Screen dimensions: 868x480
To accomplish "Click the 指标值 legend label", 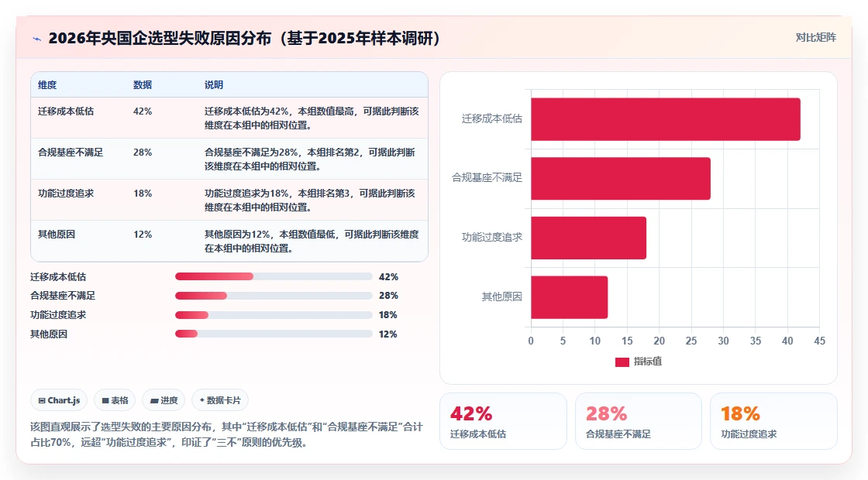I will click(648, 362).
